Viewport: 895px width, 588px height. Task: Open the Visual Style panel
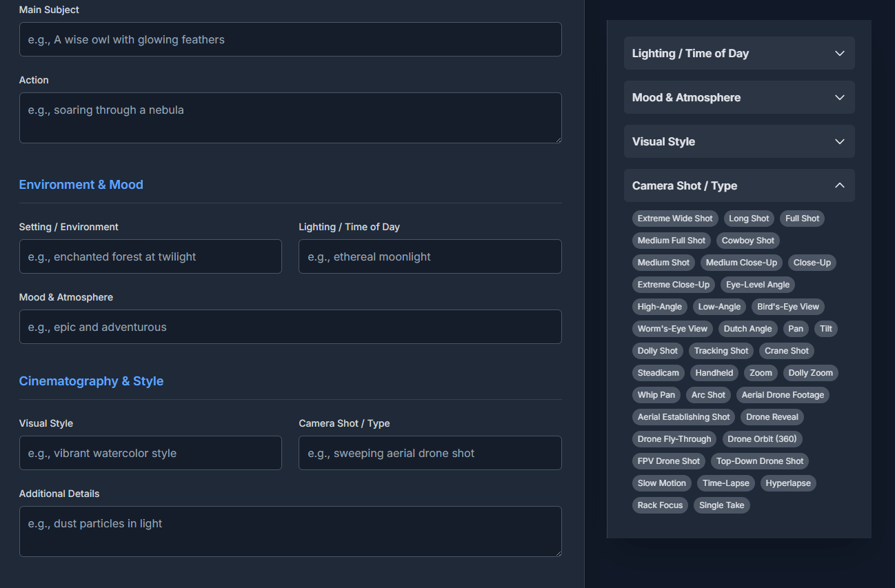[739, 141]
